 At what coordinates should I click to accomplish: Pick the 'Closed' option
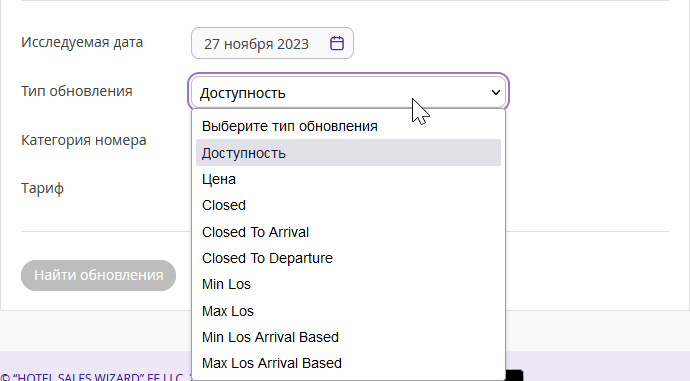(x=348, y=205)
